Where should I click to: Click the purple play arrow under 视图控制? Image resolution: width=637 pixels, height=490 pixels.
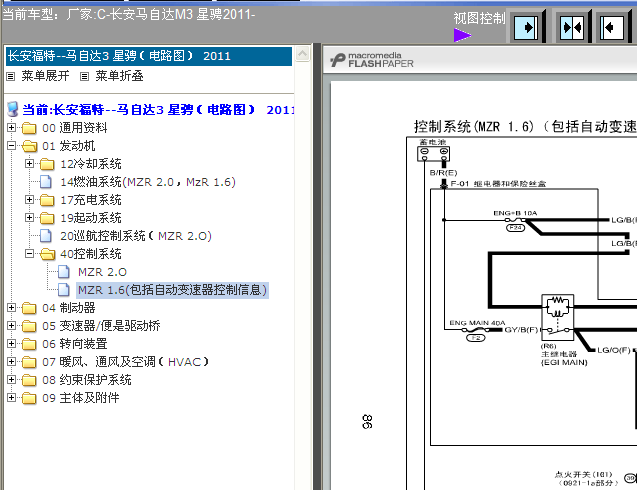[462, 35]
